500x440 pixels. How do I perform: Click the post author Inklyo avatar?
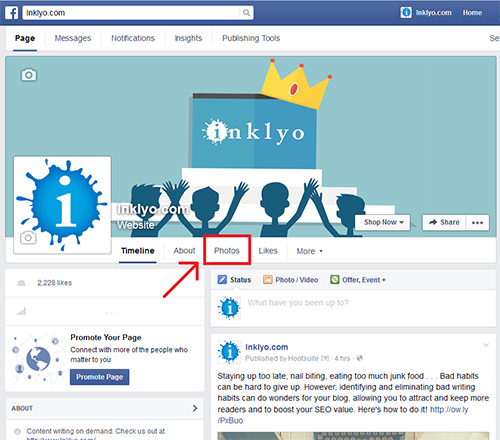click(x=229, y=352)
